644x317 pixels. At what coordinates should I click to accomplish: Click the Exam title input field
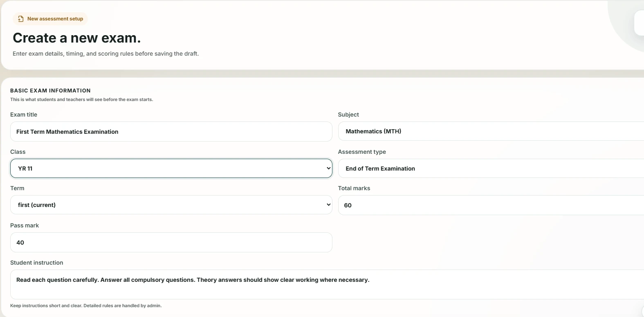coord(171,132)
